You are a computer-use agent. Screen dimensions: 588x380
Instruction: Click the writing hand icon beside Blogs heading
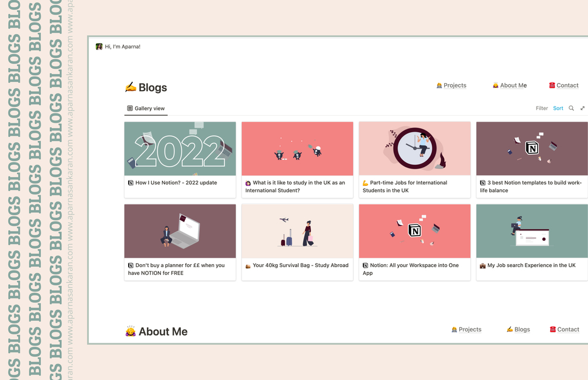(x=130, y=87)
